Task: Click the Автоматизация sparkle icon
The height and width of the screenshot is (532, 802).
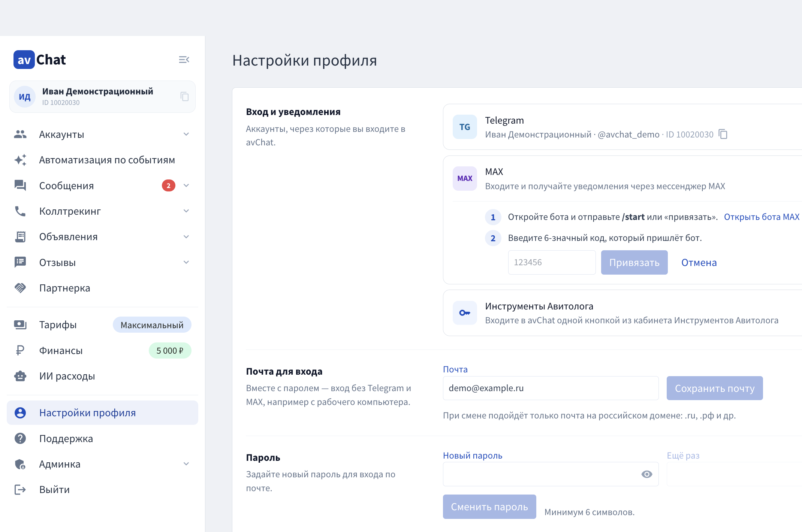Action: tap(20, 160)
